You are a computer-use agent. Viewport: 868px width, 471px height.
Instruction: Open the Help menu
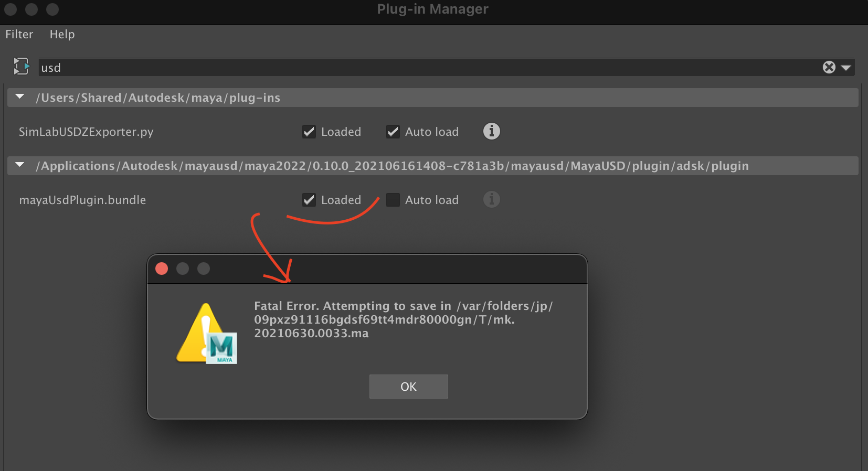pos(62,34)
